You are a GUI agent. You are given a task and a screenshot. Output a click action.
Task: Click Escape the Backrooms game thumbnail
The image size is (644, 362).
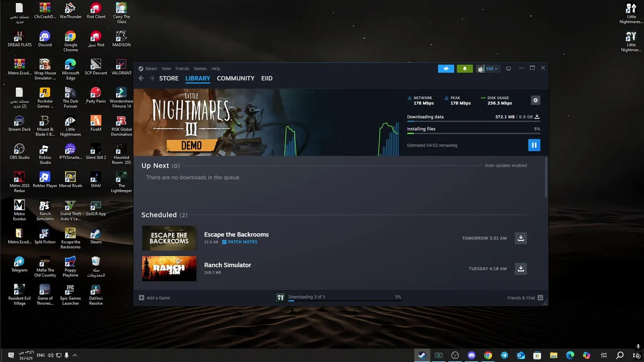tap(169, 238)
